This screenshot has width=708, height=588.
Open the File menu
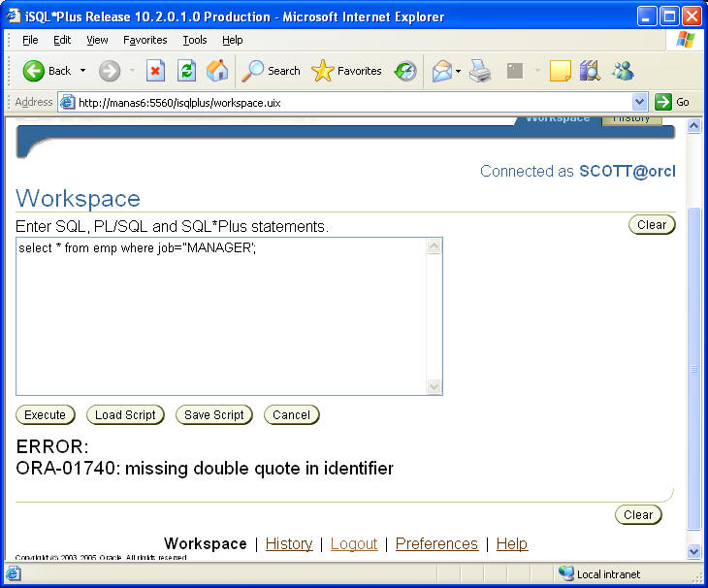[x=30, y=40]
